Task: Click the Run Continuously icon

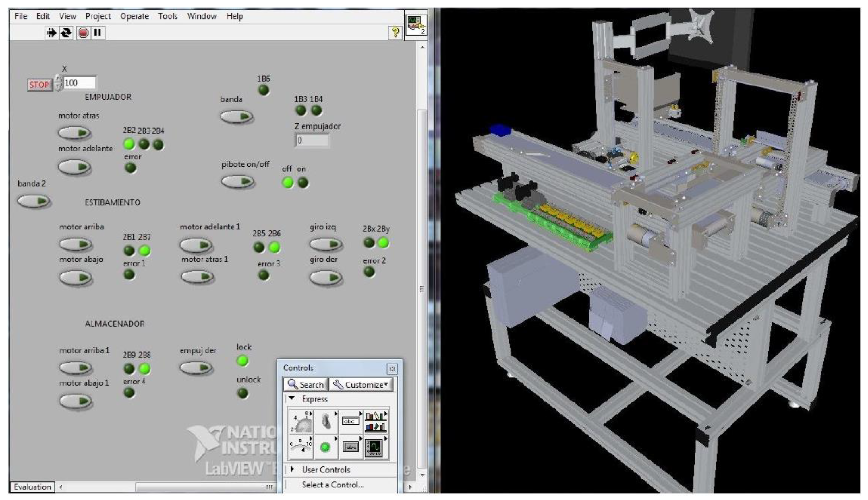Action: point(66,33)
